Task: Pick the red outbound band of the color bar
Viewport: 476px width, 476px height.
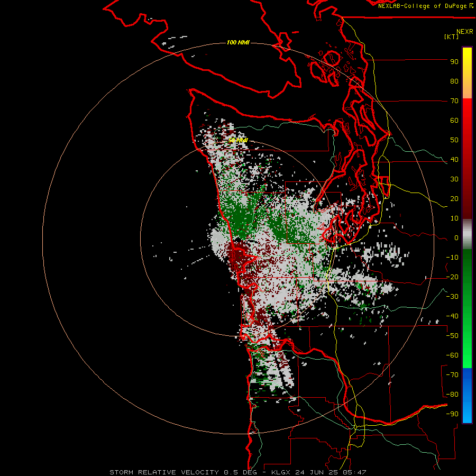Action: (467, 159)
